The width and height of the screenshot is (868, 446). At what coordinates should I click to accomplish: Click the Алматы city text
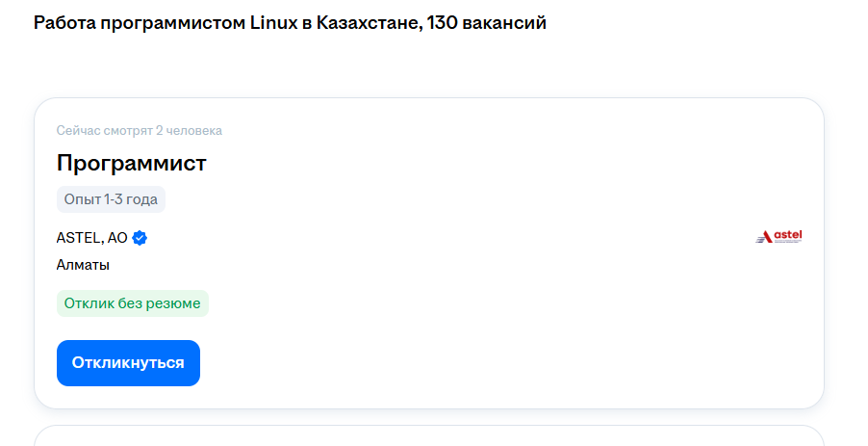coord(83,265)
